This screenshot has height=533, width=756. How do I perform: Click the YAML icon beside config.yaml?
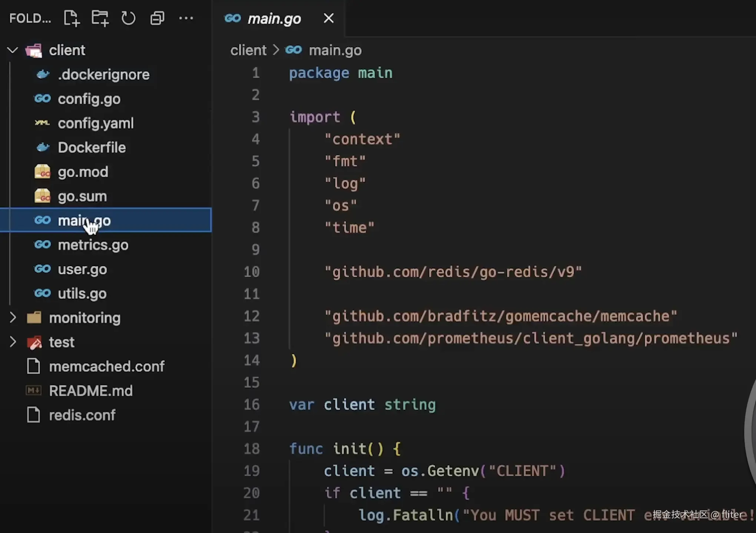(43, 123)
